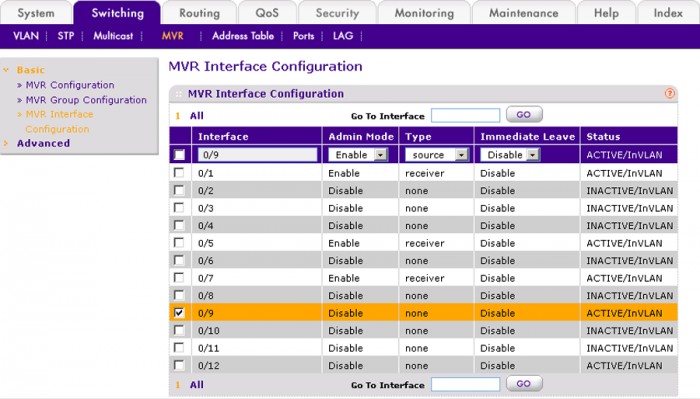The image size is (700, 399).
Task: Open the Help tab
Action: tap(606, 13)
